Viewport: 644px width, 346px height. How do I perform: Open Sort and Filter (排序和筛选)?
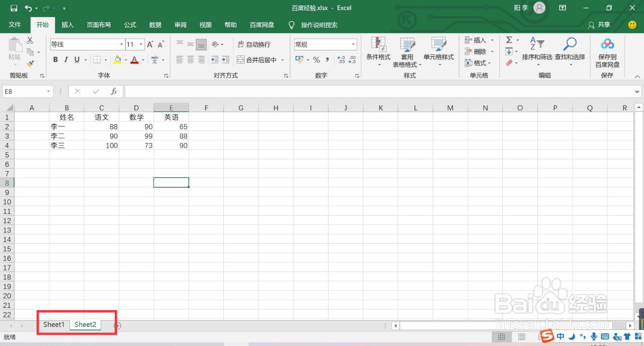(537, 52)
